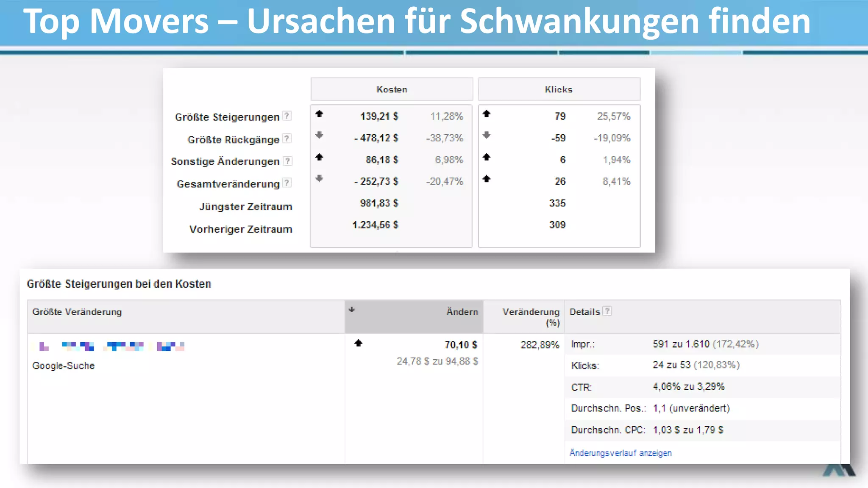The height and width of the screenshot is (488, 868).
Task: Click the Größte Veränderung column header
Action: click(186, 316)
